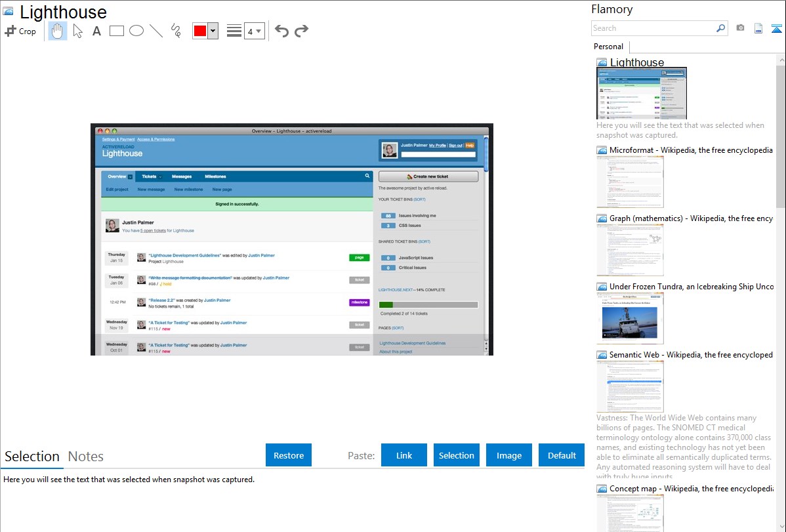The height and width of the screenshot is (532, 786).
Task: Click the icon beside Graph (mathematics) title
Action: click(x=602, y=218)
